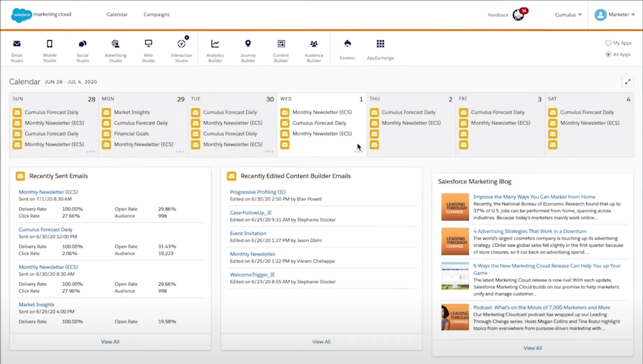Switch to the Calendar tab
The width and height of the screenshot is (643, 364).
click(x=117, y=14)
